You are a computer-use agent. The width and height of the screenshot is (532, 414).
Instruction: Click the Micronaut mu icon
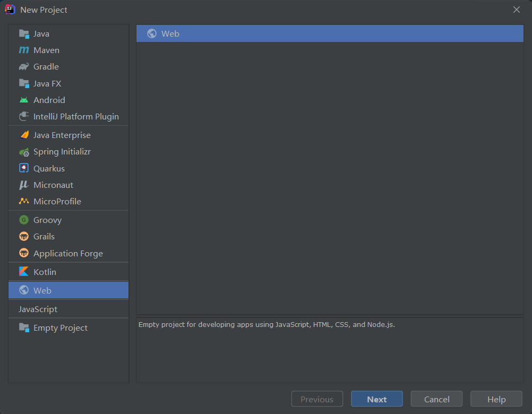point(24,185)
